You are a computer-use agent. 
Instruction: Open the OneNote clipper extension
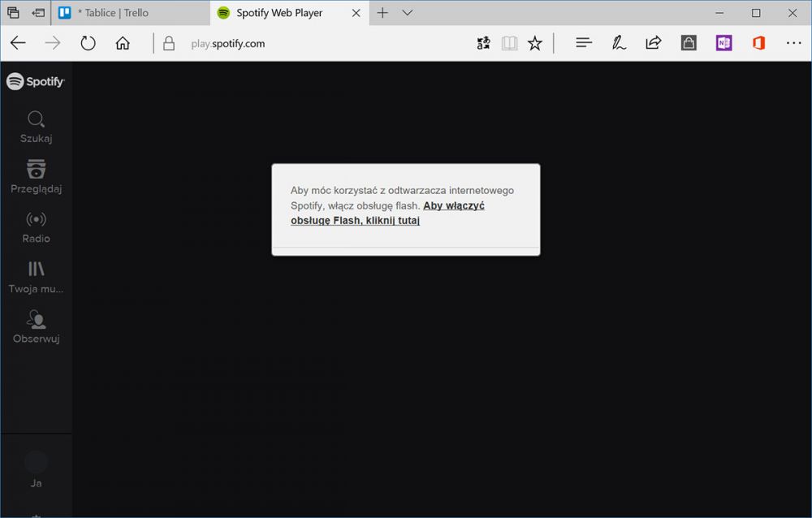click(724, 43)
